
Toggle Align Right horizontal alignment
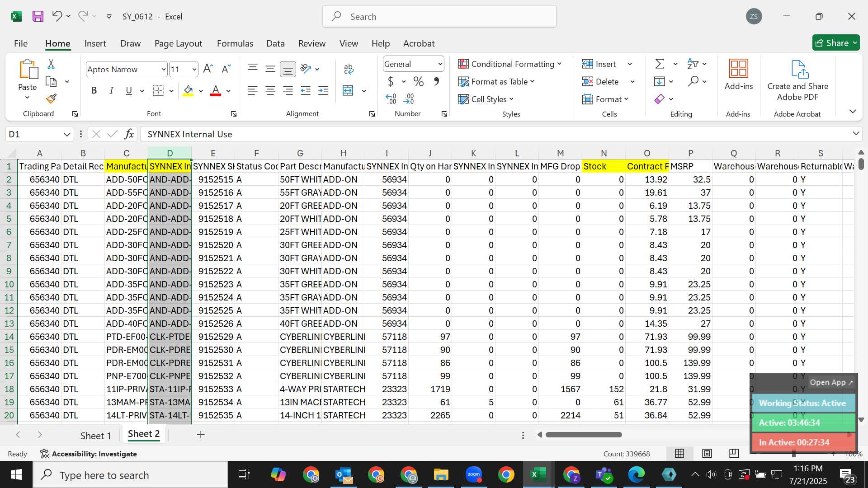[x=288, y=90]
